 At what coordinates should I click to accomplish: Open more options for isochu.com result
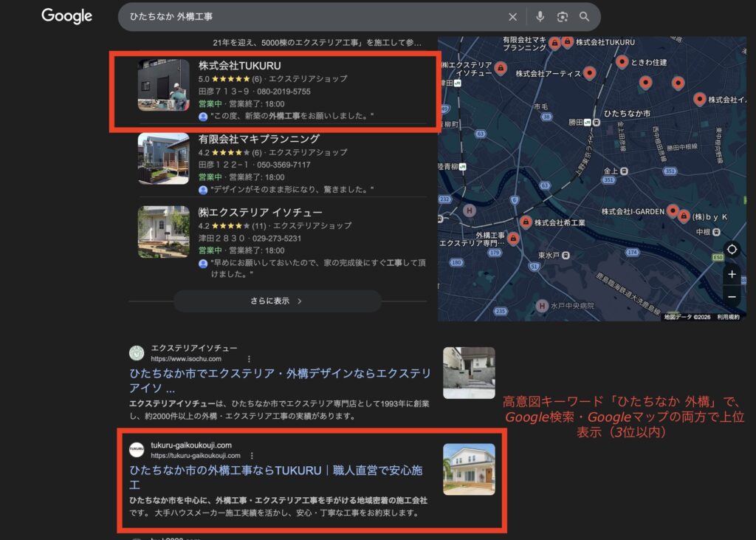(x=249, y=359)
